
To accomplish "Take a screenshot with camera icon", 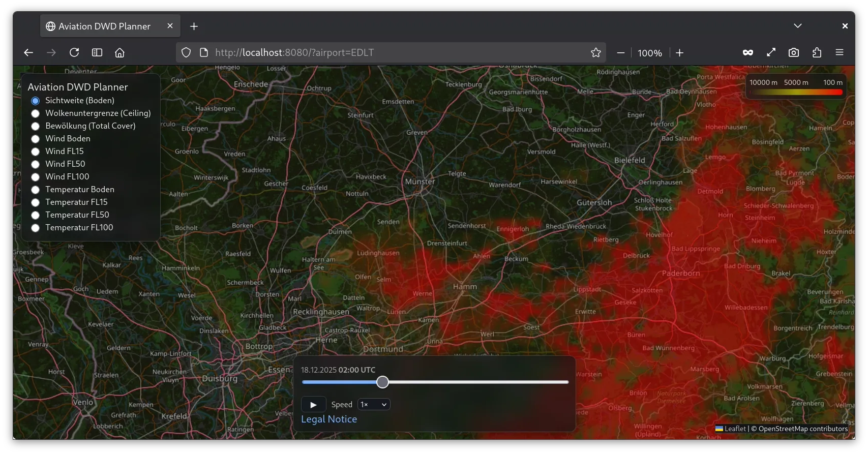I will pos(793,53).
